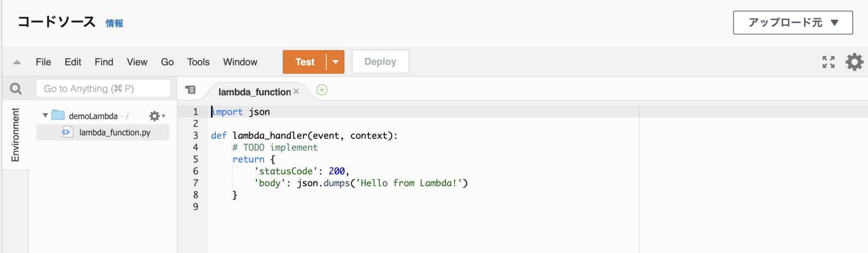This screenshot has width=868, height=253.
Task: Toggle fullscreen editor mode icon
Action: point(828,62)
